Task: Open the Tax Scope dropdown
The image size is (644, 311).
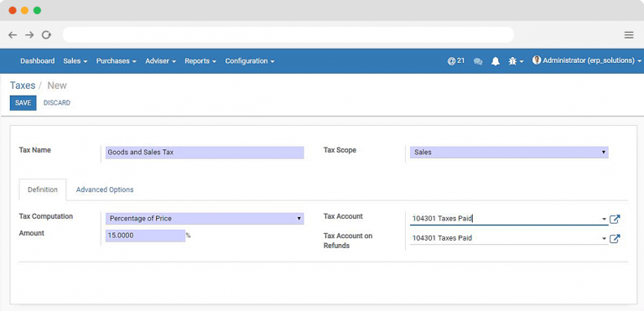Action: [x=509, y=152]
